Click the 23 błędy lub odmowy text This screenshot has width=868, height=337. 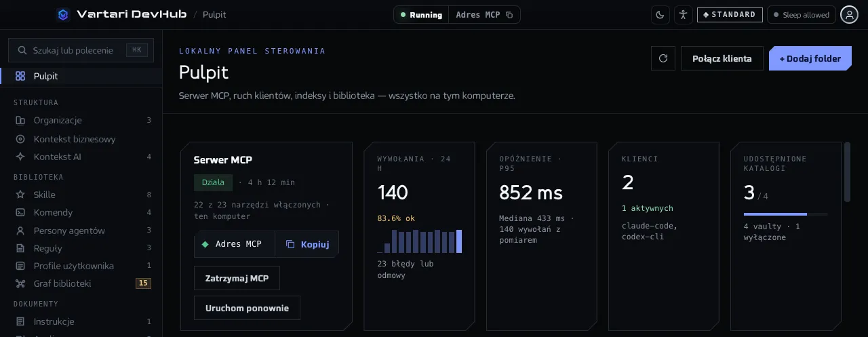(x=406, y=269)
